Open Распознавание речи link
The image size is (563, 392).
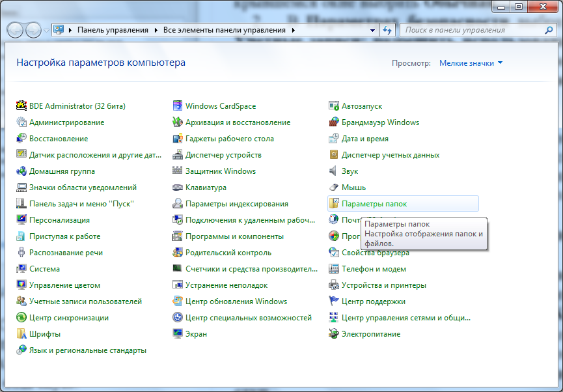66,253
